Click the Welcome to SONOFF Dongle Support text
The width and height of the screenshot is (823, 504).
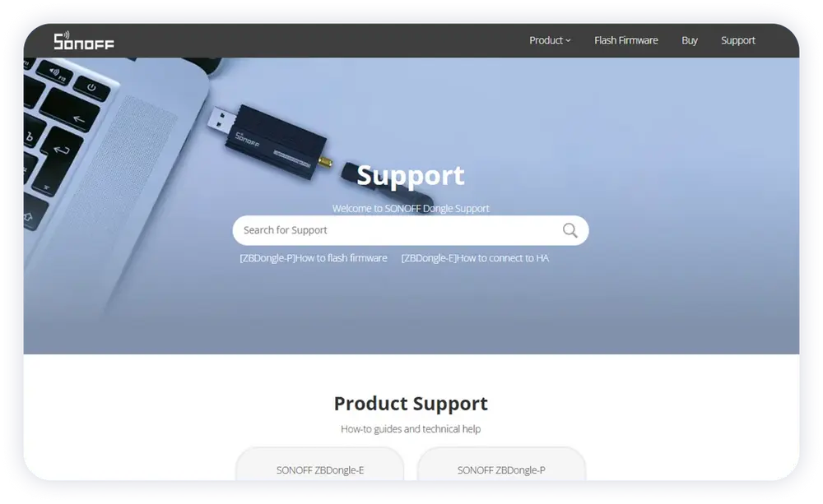click(411, 208)
